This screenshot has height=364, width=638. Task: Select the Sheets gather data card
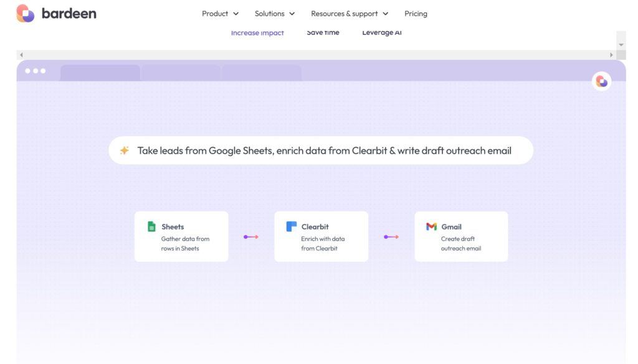181,236
